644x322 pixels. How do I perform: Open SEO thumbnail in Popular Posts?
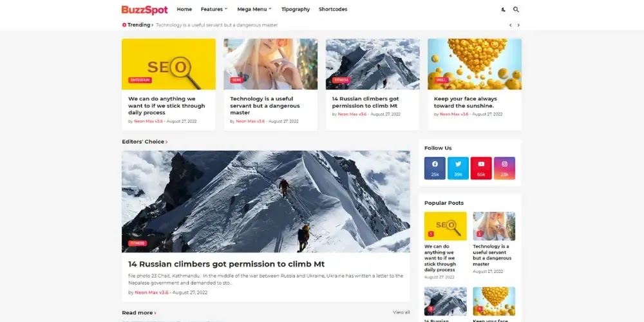point(445,226)
